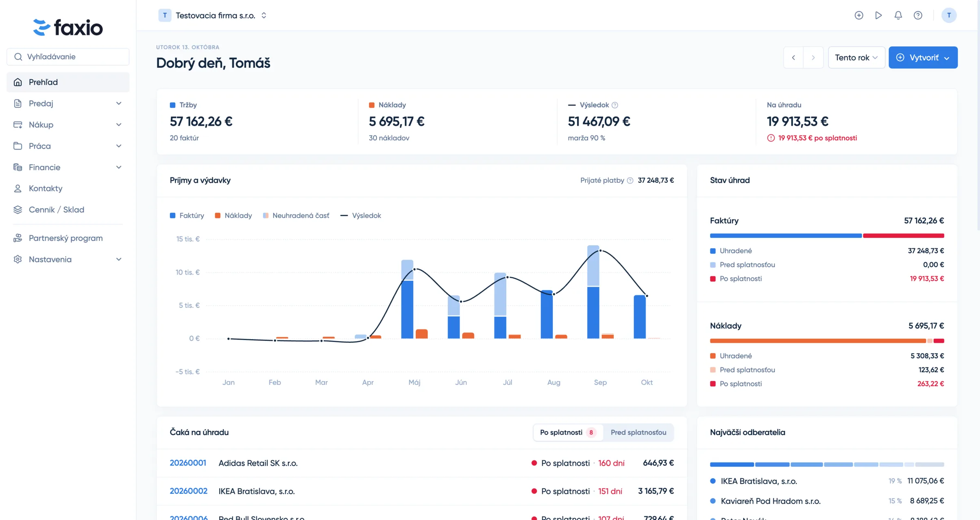980x520 pixels.
Task: Expand the Financie menu chevron
Action: 119,167
